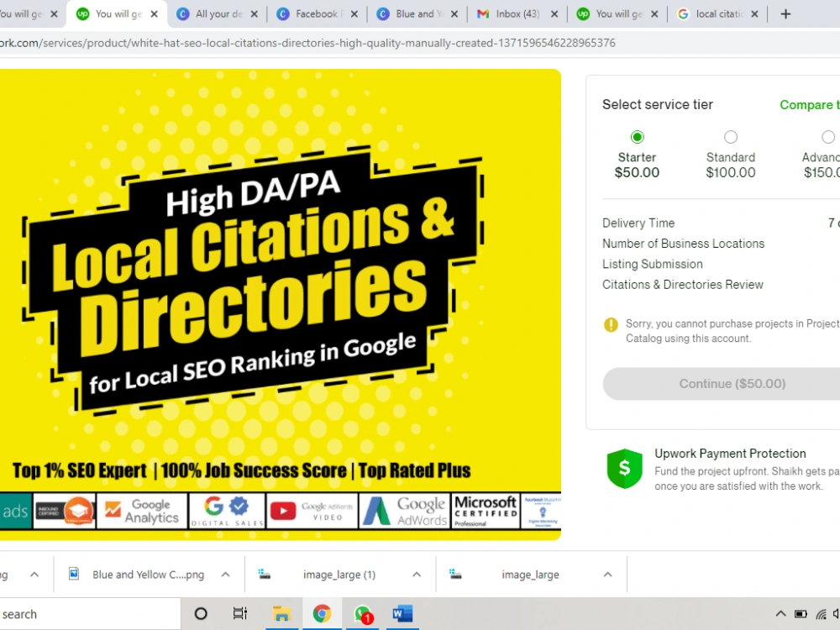The height and width of the screenshot is (630, 840).
Task: Click the Upwork Payment Protection shield icon
Action: click(x=624, y=469)
